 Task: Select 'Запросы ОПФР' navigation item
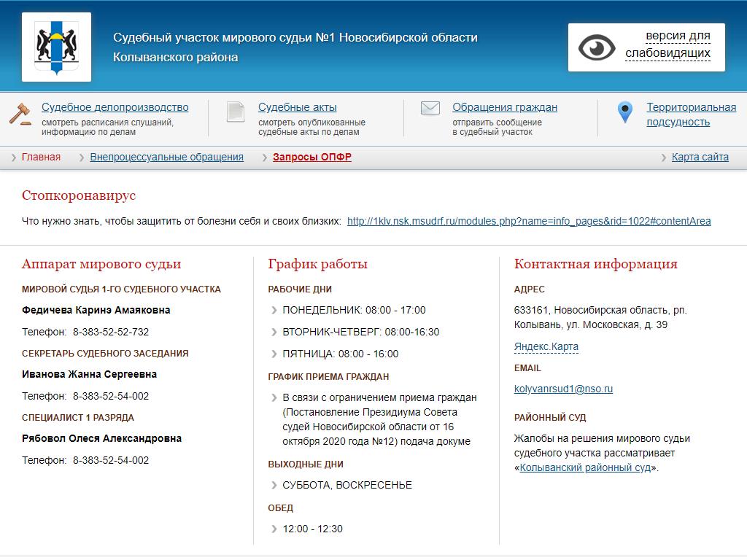(311, 157)
